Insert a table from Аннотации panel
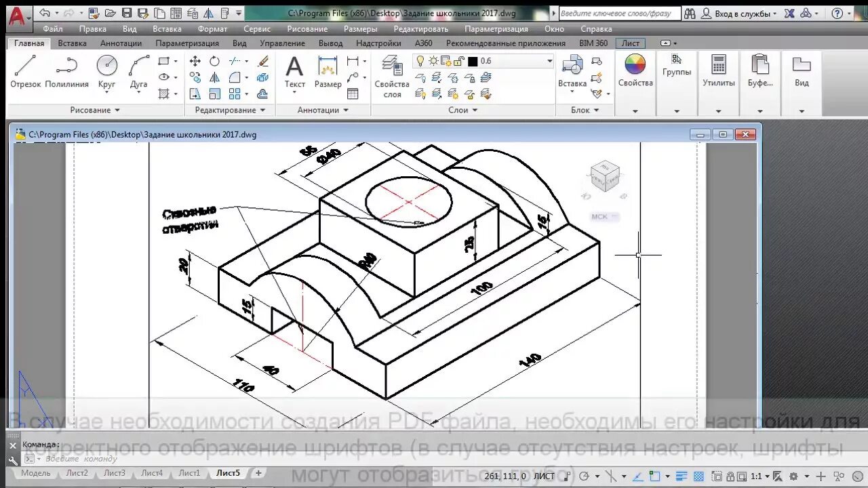 click(x=353, y=94)
